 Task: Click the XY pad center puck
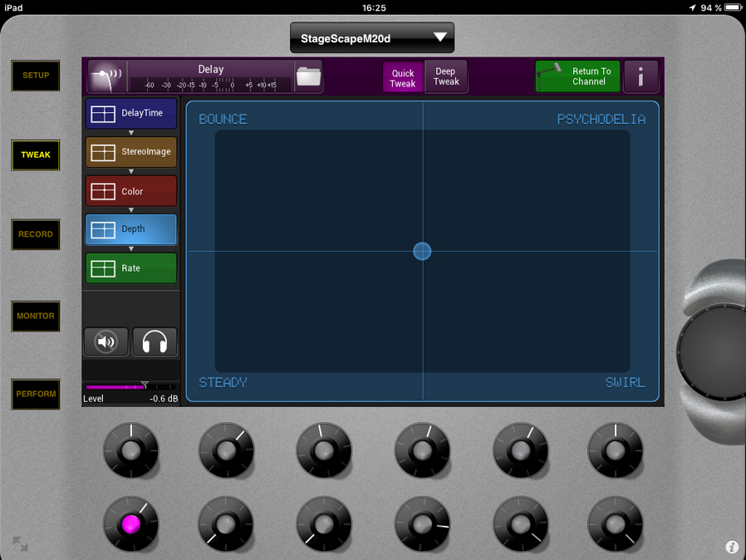pyautogui.click(x=422, y=251)
